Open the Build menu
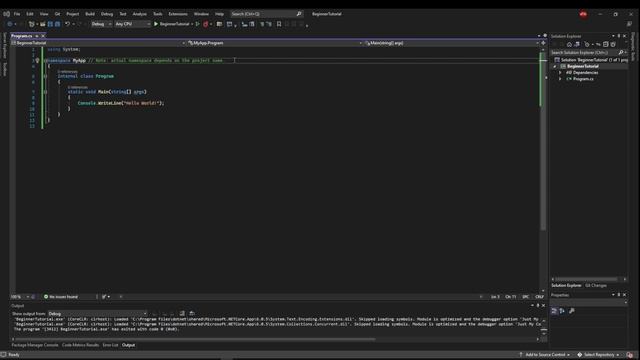The image size is (640, 360). [90, 14]
